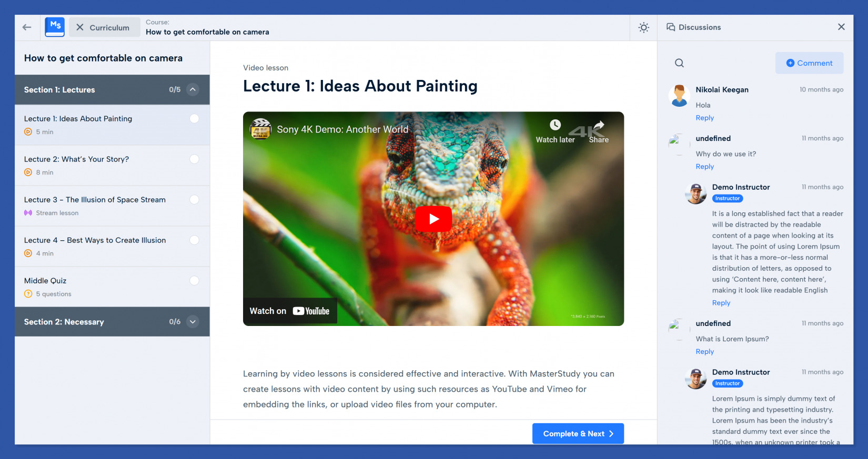The width and height of the screenshot is (868, 459).
Task: Mark Lecture 1 completion circle
Action: [194, 119]
